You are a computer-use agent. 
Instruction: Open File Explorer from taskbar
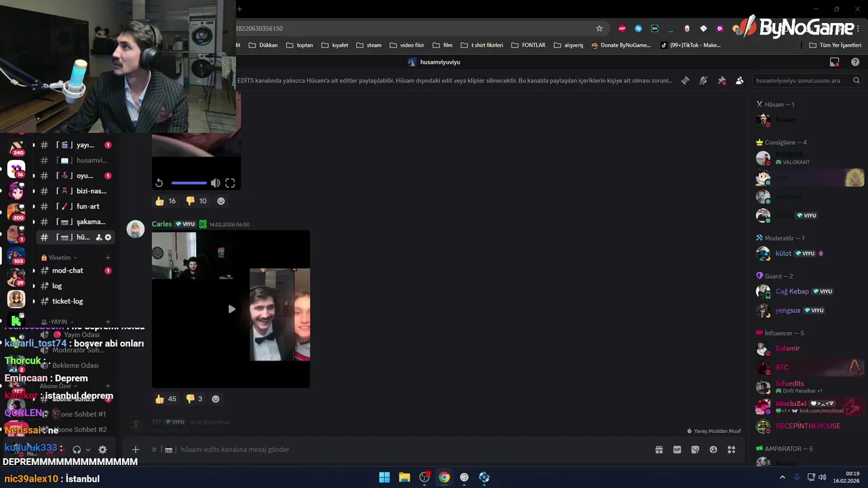click(404, 477)
